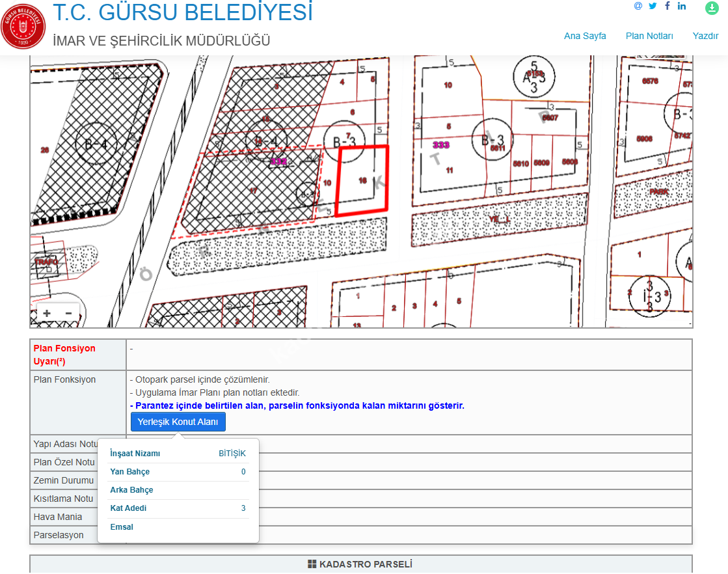Click the Kadastro Parseli section header
Viewport: 728px width, 574px height.
tap(360, 564)
